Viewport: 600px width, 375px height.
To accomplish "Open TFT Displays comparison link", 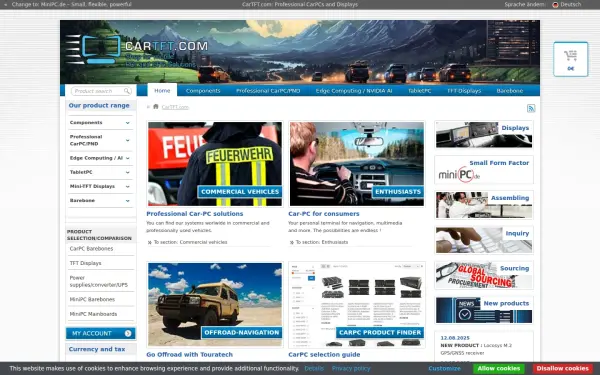I will (x=85, y=263).
